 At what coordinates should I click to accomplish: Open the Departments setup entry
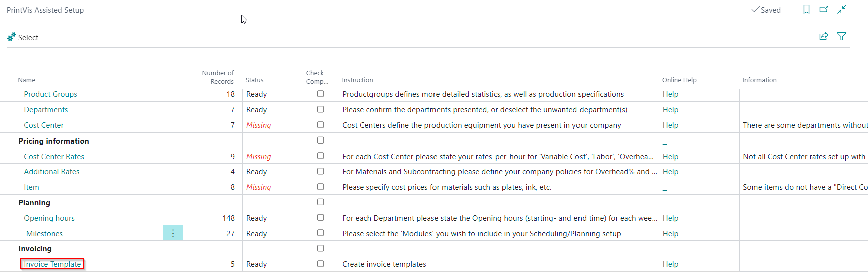tap(46, 110)
